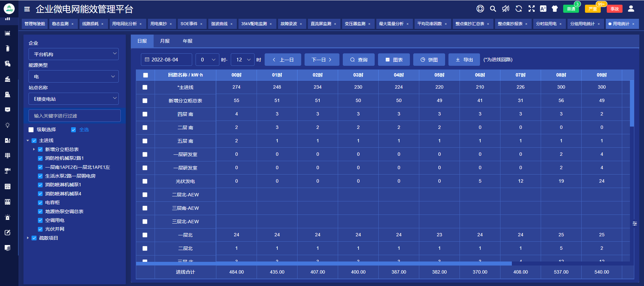Open the 变压器监测 tab

click(355, 24)
